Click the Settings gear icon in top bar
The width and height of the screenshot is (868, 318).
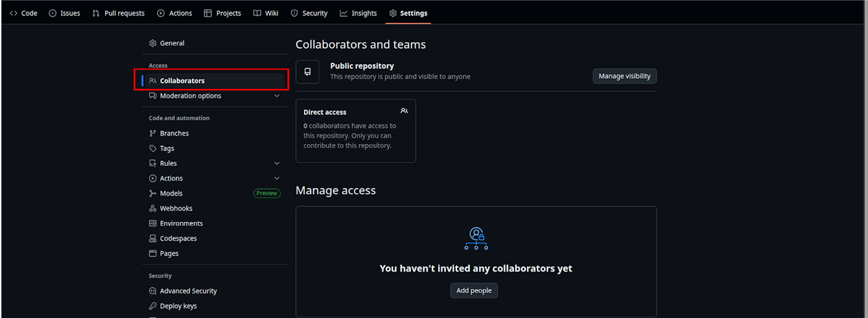tap(393, 13)
